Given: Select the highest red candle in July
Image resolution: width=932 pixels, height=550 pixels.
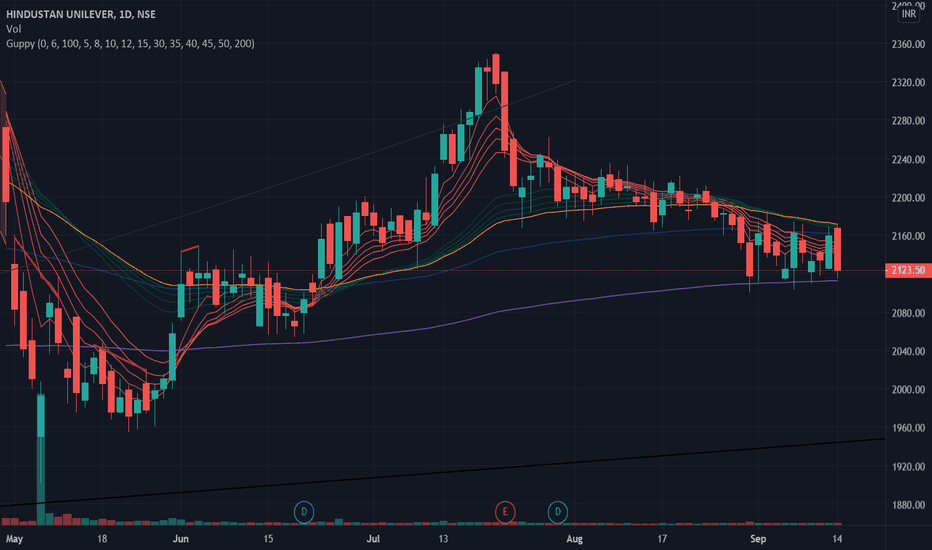Looking at the screenshot, I should point(496,68).
